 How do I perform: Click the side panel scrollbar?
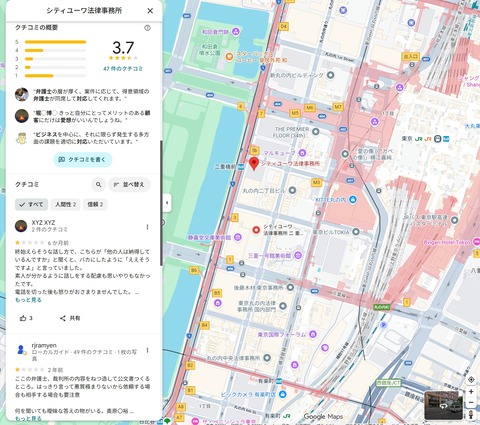[161, 203]
